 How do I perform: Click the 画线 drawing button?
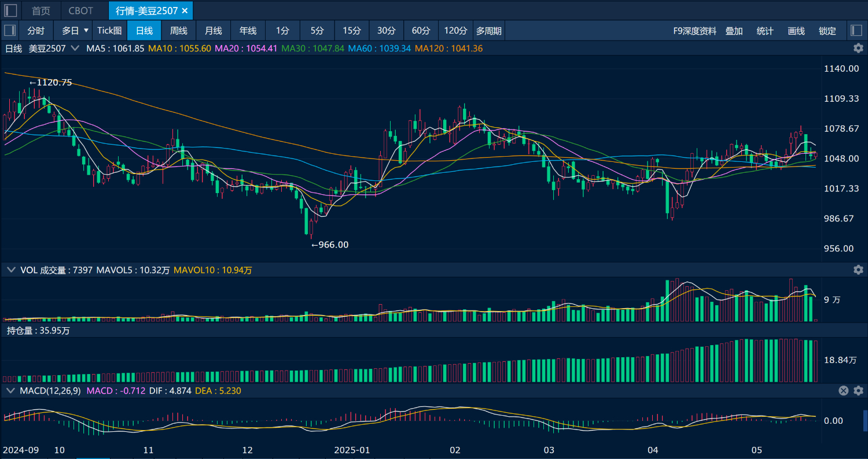797,31
